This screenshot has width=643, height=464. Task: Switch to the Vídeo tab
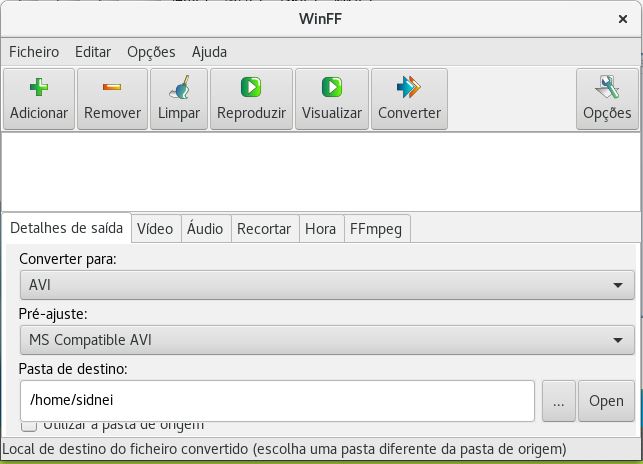(x=155, y=229)
